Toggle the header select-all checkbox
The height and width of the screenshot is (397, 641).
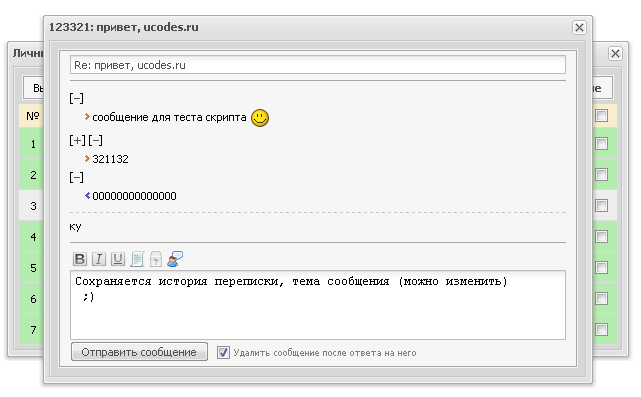[x=601, y=116]
